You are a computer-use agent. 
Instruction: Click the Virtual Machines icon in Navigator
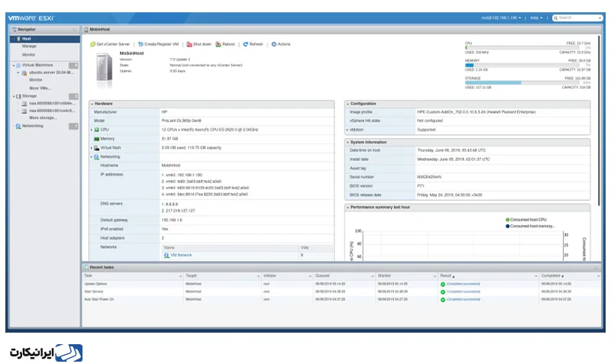coord(18,66)
